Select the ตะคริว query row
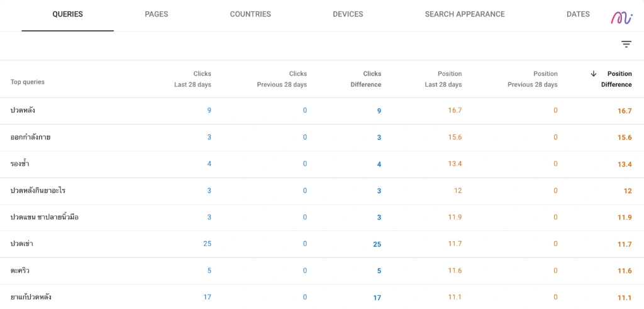The width and height of the screenshot is (644, 309). [322, 271]
